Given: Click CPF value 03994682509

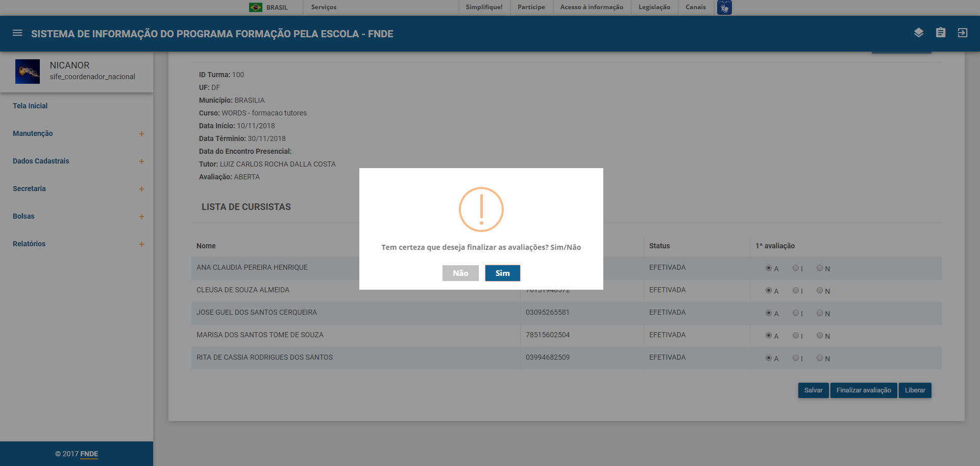Looking at the screenshot, I should [x=548, y=357].
